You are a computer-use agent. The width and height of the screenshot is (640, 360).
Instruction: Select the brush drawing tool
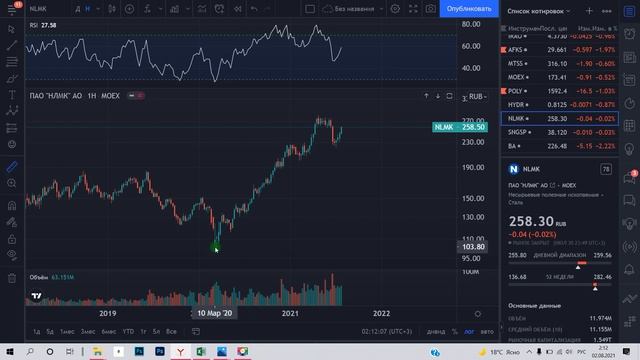tap(12, 78)
